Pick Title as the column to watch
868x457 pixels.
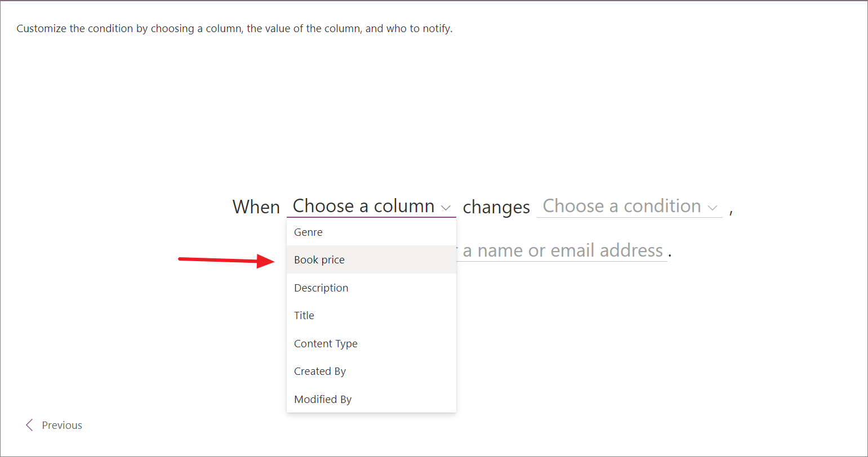point(304,315)
